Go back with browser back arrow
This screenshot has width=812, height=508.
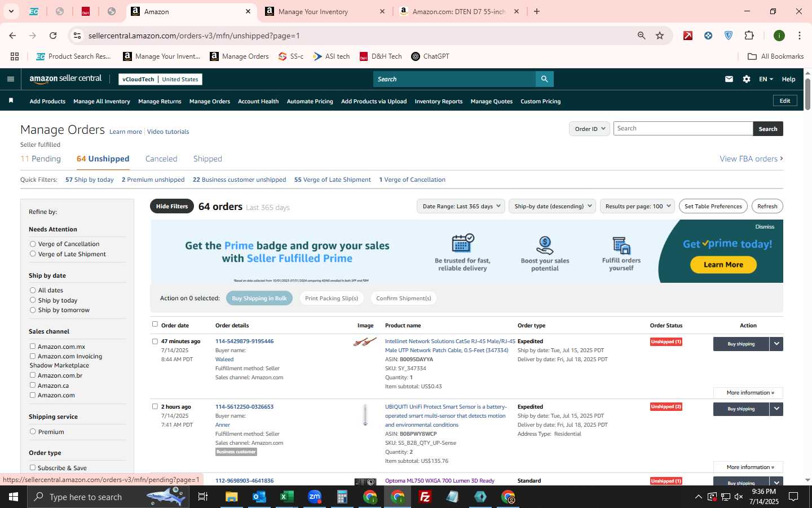pos(12,36)
